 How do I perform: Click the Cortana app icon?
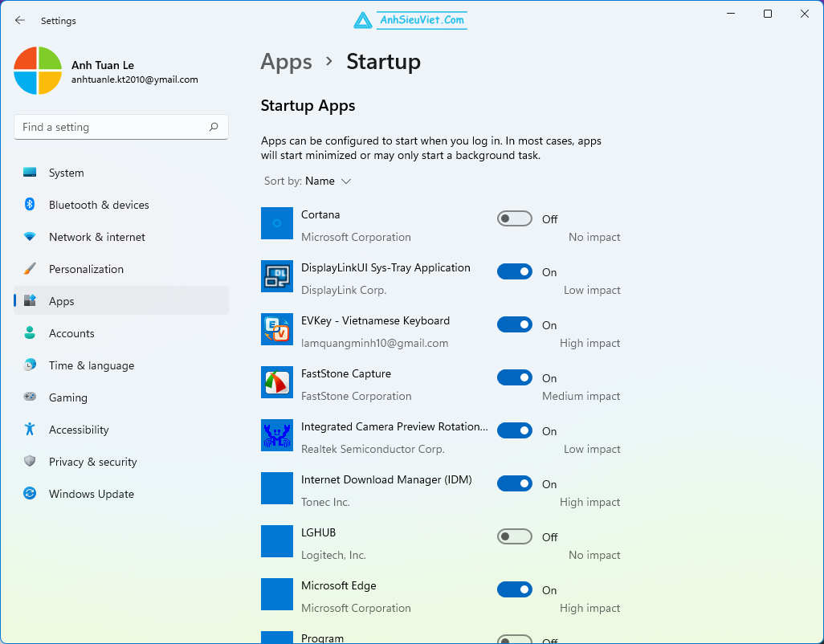tap(277, 223)
